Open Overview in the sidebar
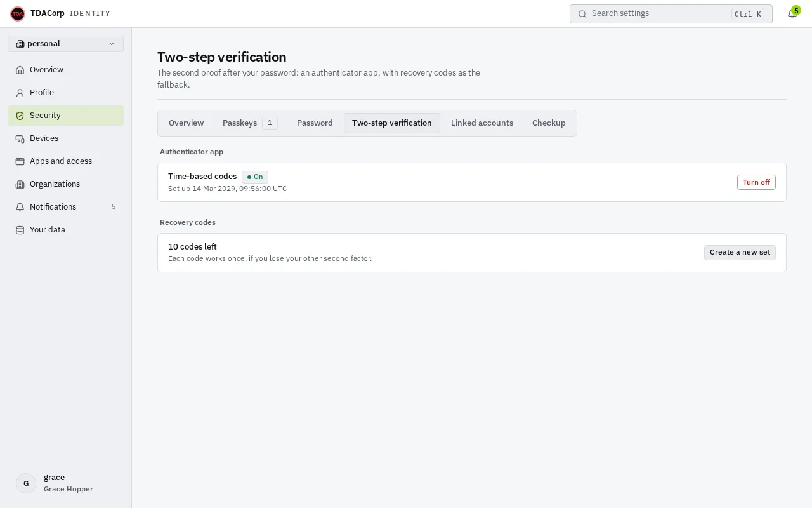The height and width of the screenshot is (508, 812). coord(66,70)
